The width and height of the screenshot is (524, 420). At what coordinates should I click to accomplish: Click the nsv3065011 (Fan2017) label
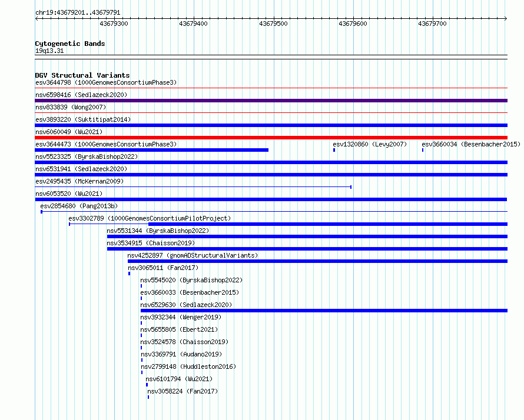[163, 268]
